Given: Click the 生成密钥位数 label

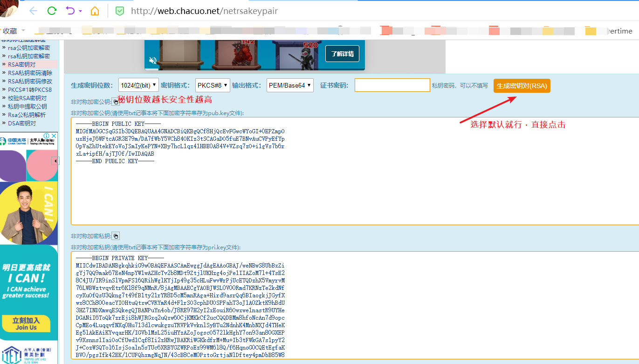Looking at the screenshot, I should click(92, 85).
